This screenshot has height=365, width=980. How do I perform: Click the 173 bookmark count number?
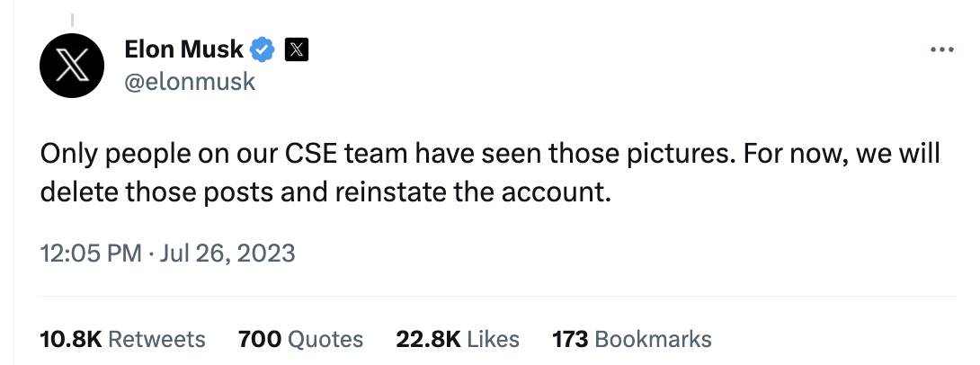coord(570,339)
